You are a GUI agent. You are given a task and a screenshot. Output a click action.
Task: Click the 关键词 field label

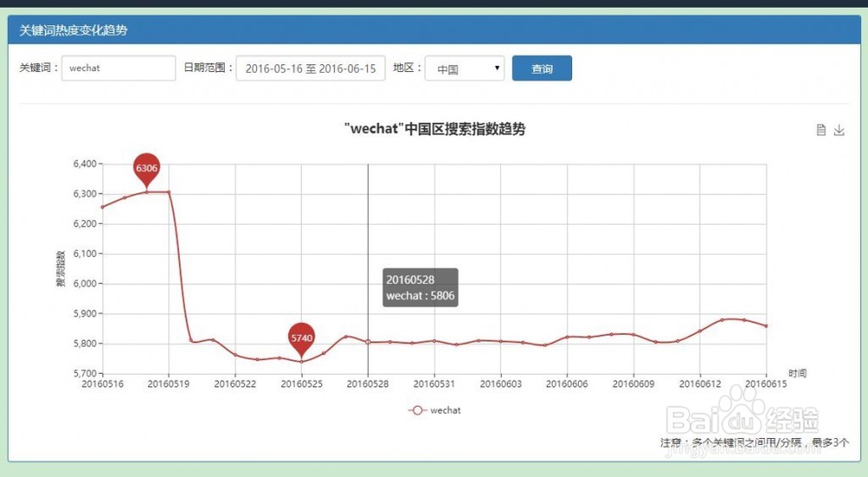click(x=38, y=68)
